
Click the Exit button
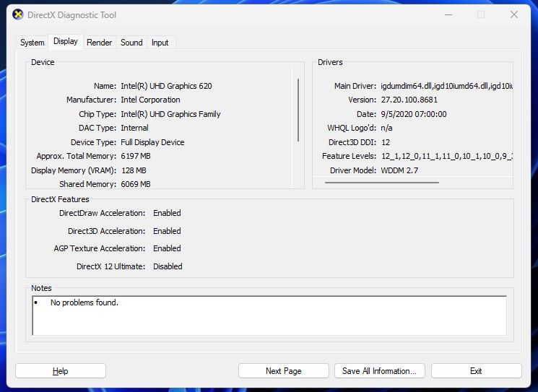[476, 371]
